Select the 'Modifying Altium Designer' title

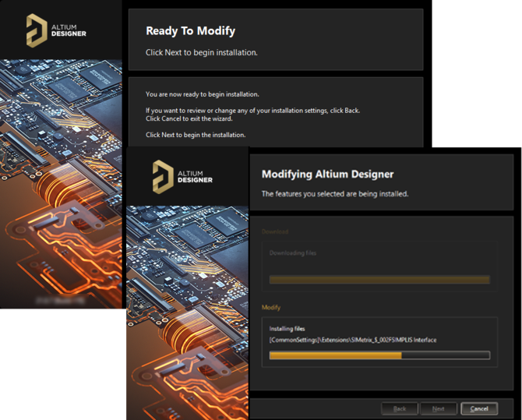pos(327,175)
